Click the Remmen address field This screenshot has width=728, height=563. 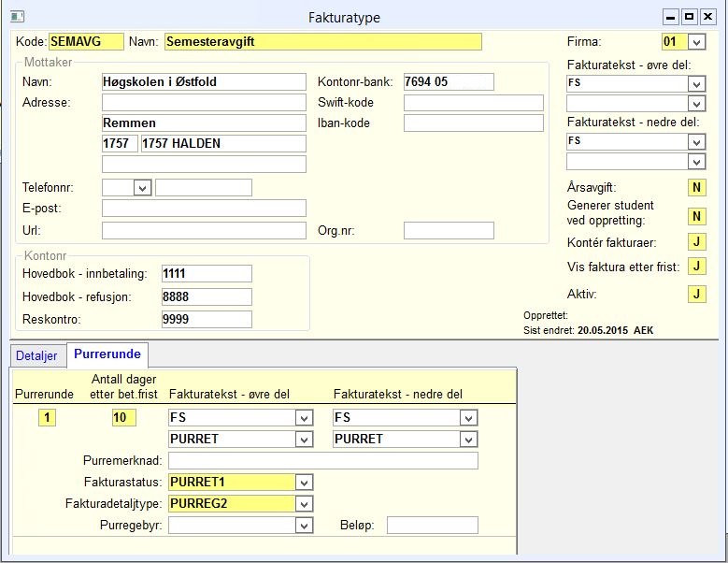click(x=204, y=123)
